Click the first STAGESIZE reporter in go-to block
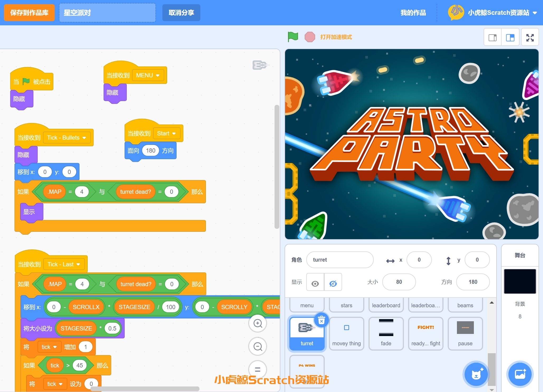Viewport: 543px width, 392px height. (x=134, y=307)
